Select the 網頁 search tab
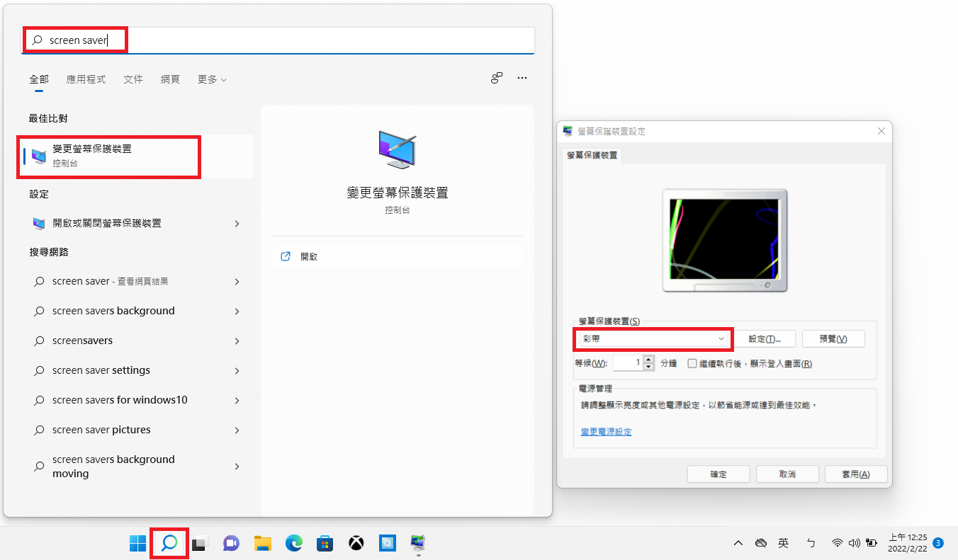 pyautogui.click(x=170, y=80)
